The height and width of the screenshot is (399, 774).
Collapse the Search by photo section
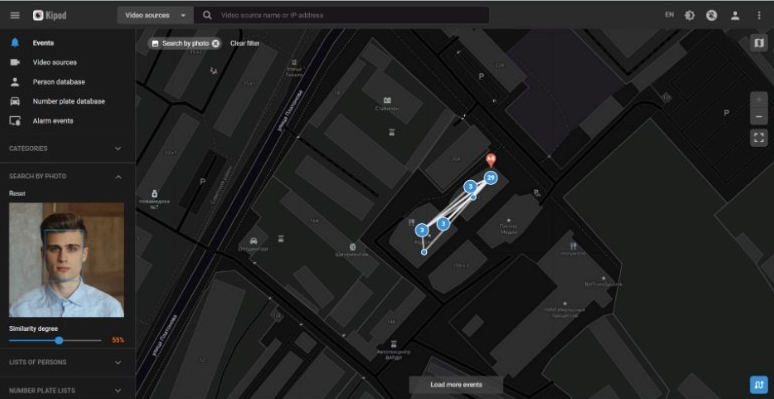pyautogui.click(x=67, y=176)
